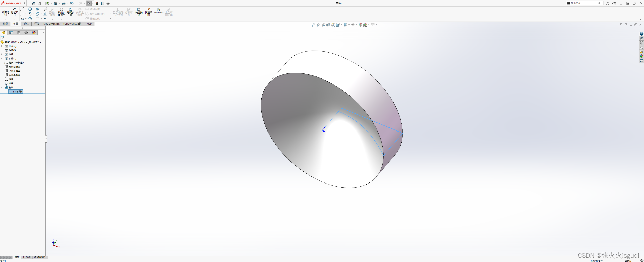Image resolution: width=644 pixels, height=262 pixels.
Task: Click Zoom to Fit in view toolbar
Action: coord(313,25)
